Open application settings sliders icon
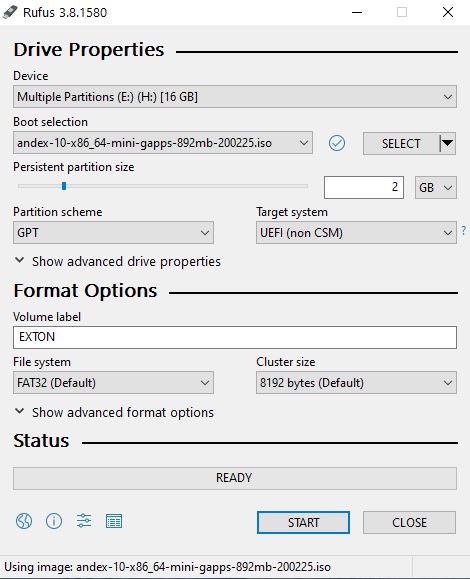The height and width of the screenshot is (579, 470). [84, 521]
